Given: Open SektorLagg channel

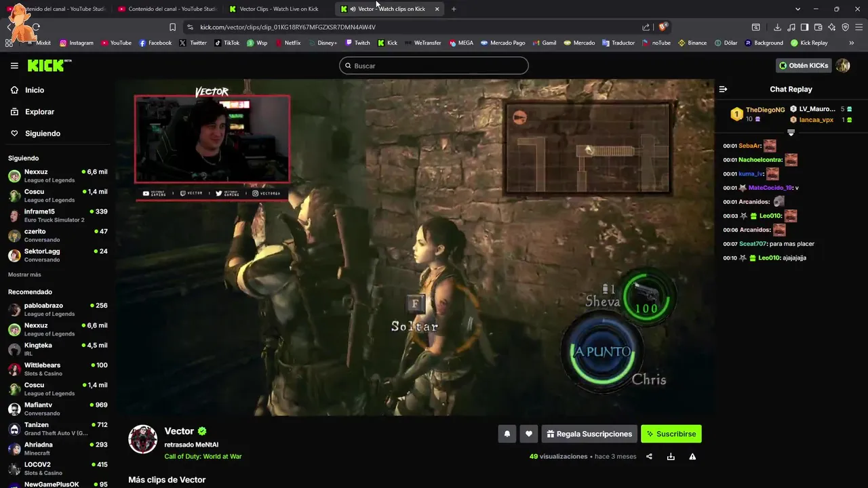Looking at the screenshot, I should [58, 256].
